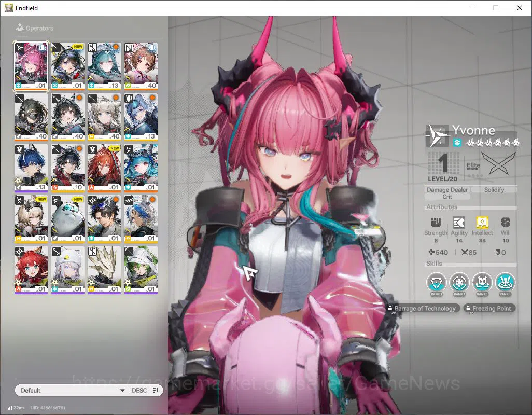This screenshot has width=532, height=415.
Task: Click the Attributes section header
Action: pyautogui.click(x=442, y=206)
